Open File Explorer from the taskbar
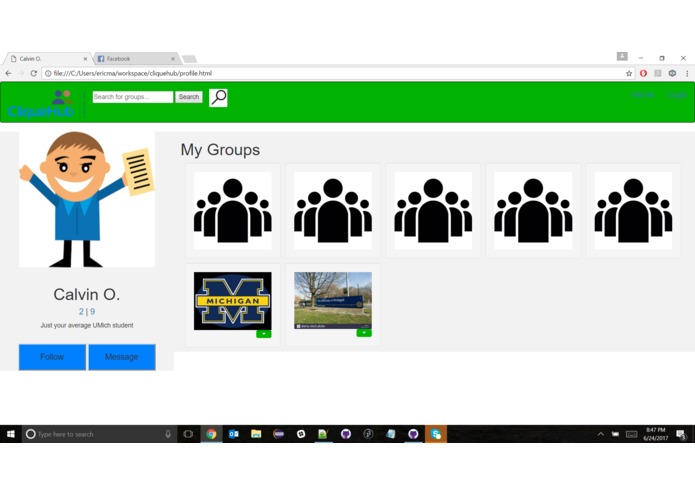 click(x=256, y=434)
